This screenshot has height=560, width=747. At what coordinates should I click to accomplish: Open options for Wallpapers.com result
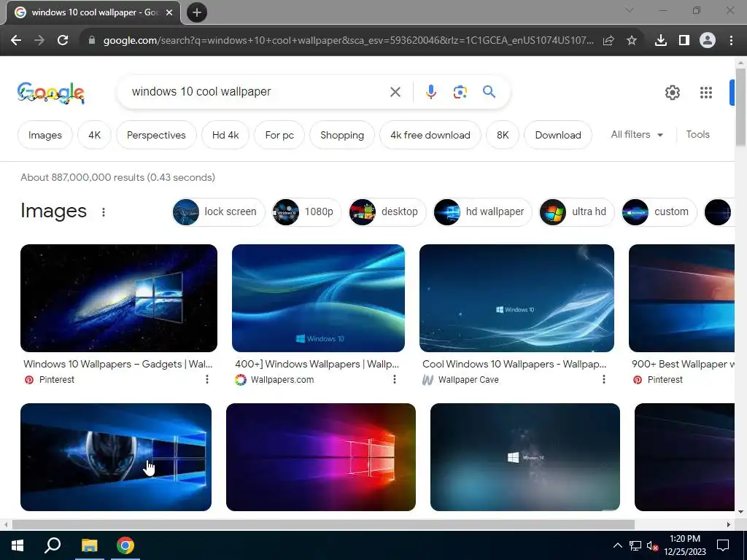point(395,379)
